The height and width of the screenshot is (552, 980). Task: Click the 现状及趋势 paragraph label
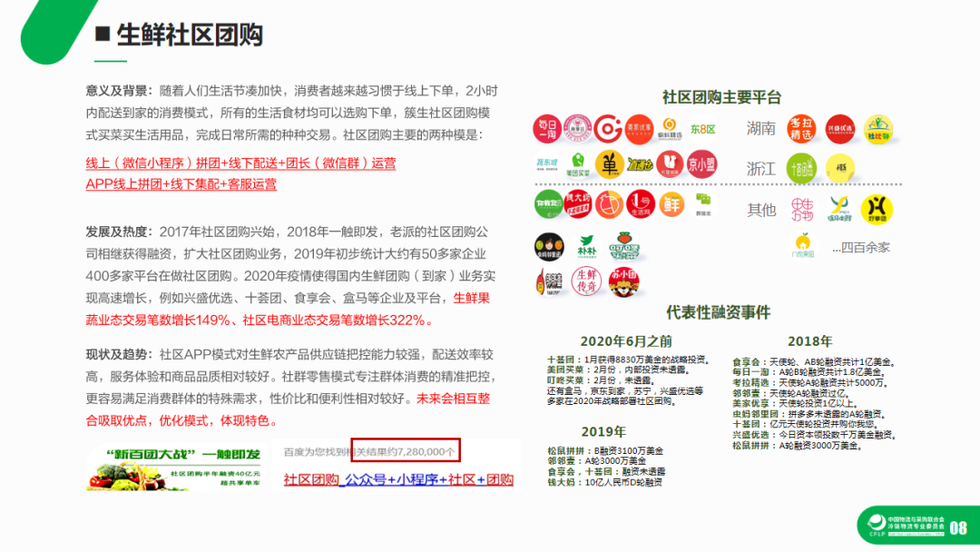[x=120, y=354]
